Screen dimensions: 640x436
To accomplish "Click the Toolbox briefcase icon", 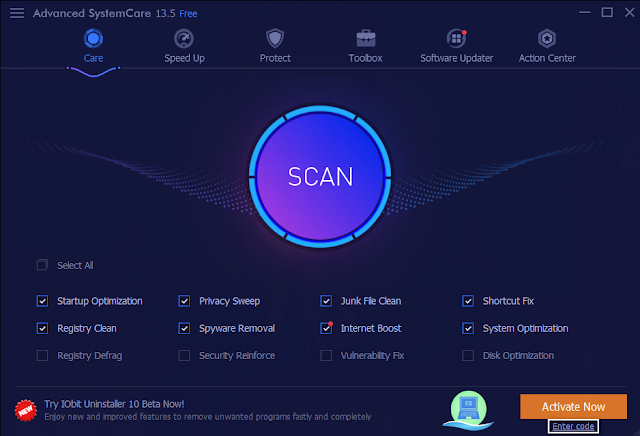I will coord(366,38).
